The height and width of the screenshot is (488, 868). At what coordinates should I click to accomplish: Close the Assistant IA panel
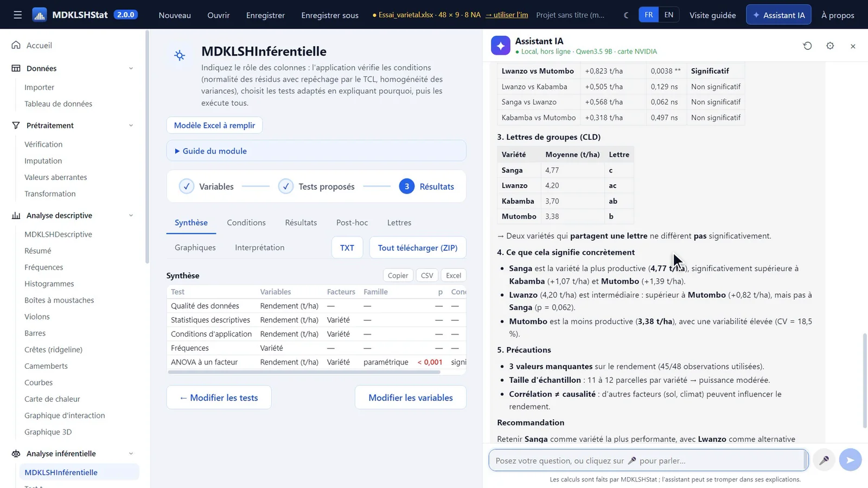853,46
